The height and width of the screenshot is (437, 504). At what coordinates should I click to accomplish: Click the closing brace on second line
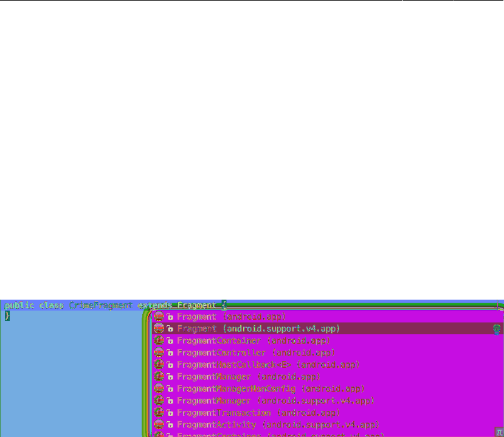pos(7,316)
